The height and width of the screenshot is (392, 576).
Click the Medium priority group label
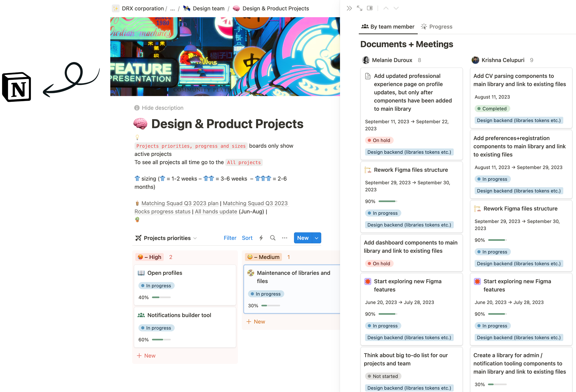(263, 257)
